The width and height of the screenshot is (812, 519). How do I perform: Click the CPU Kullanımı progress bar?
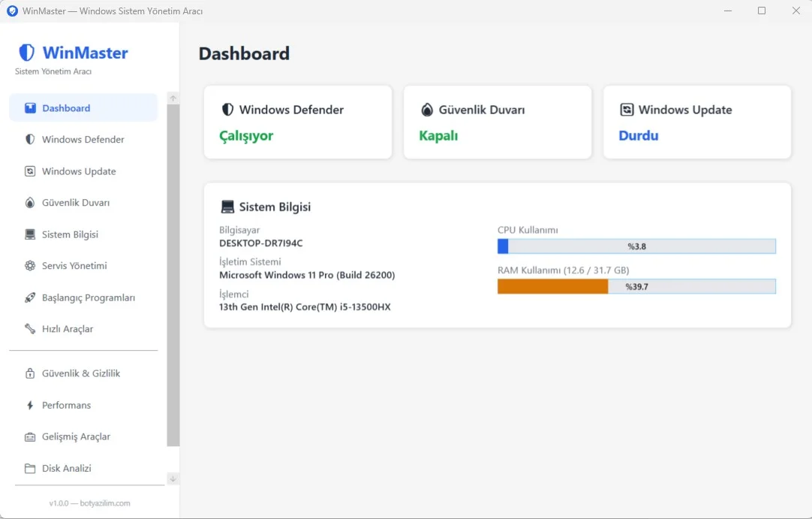[636, 246]
